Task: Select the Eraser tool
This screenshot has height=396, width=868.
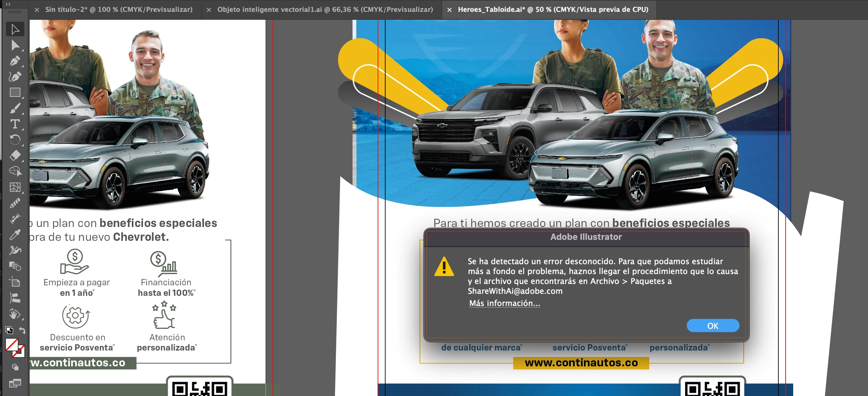Action: (x=15, y=156)
